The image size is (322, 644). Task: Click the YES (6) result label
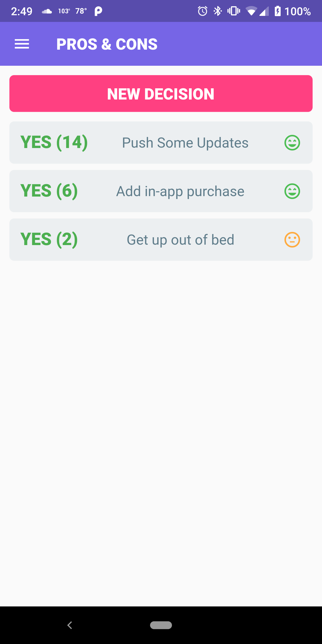point(49,191)
